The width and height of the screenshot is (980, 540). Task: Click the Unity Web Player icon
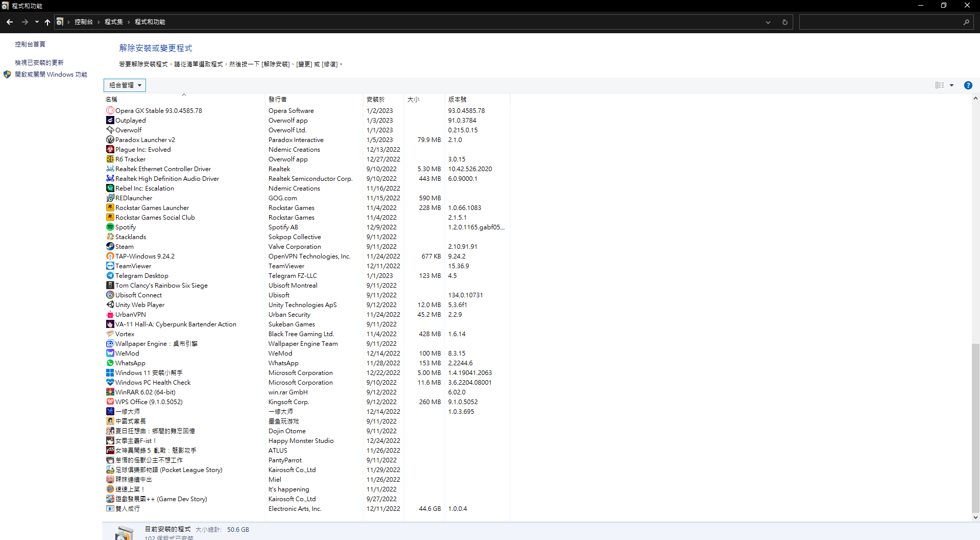point(110,305)
